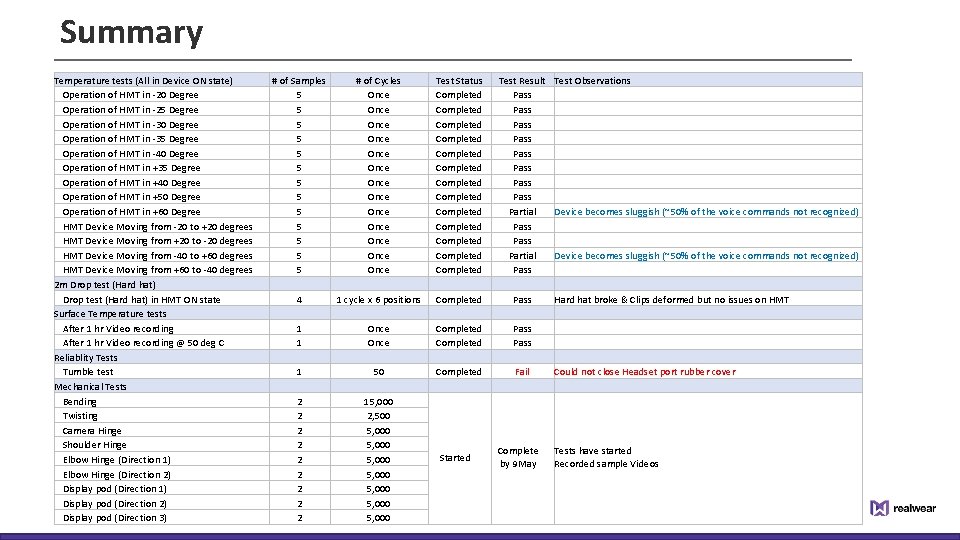960x540 pixels.
Task: Click 'Pass' result for Drop test row
Action: (522, 299)
